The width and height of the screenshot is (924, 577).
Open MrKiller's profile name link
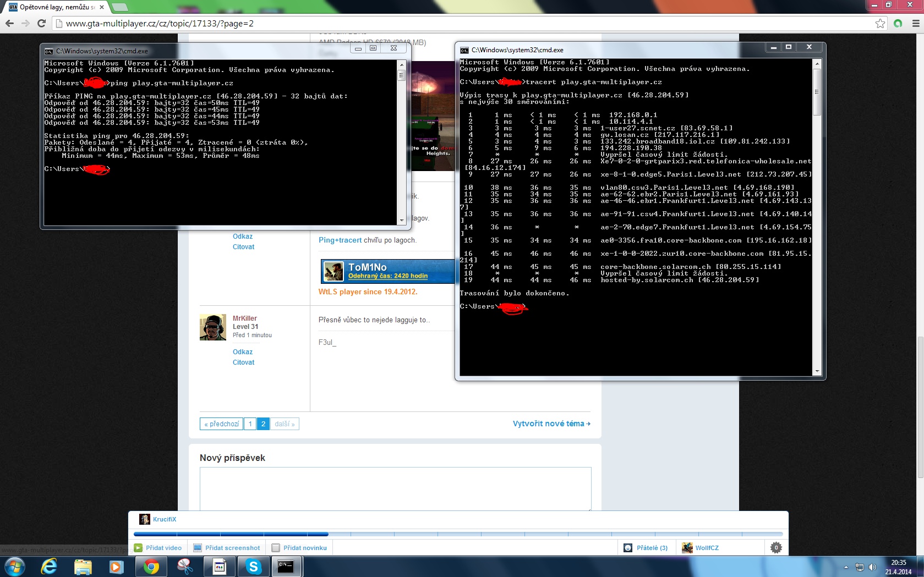245,318
